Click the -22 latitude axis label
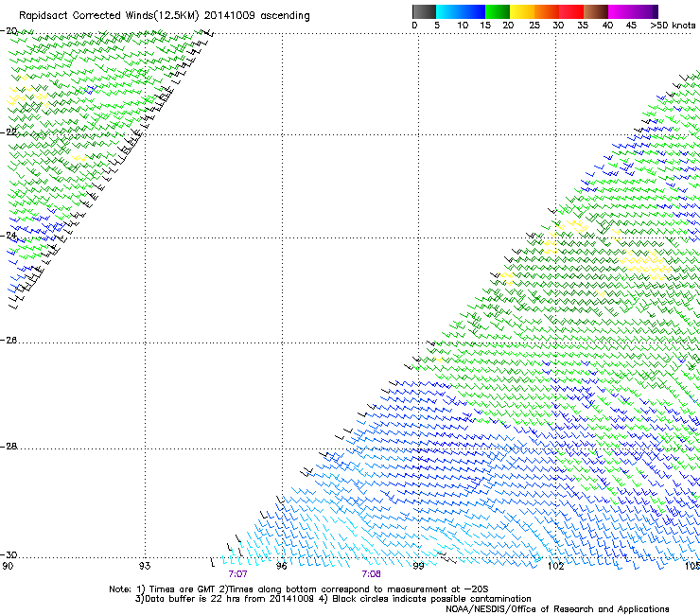Screen dimensions: 700x615 9,132
